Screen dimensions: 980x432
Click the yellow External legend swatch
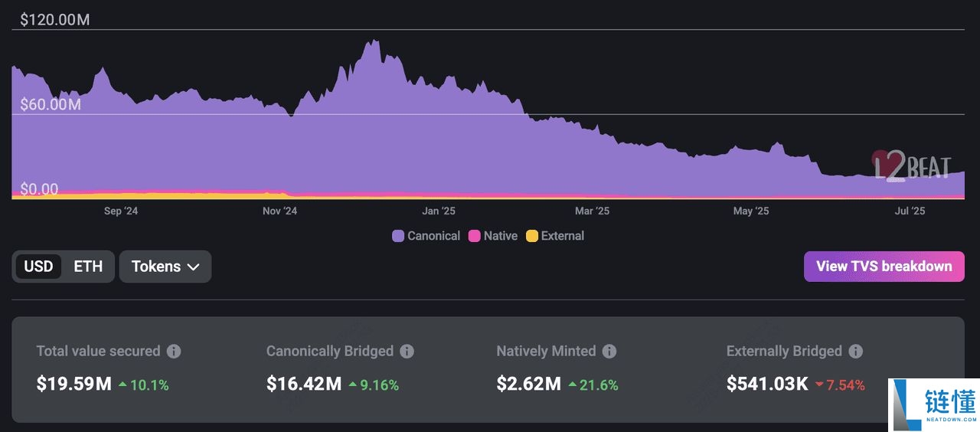pyautogui.click(x=531, y=236)
